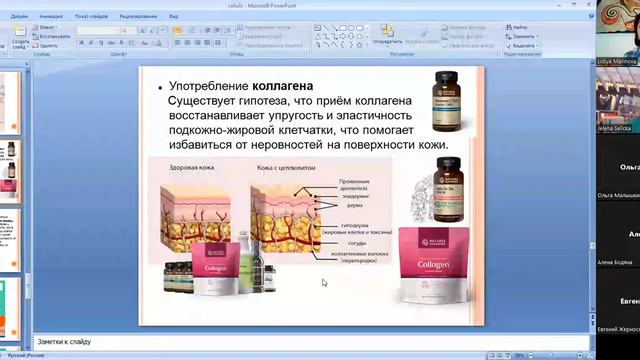Select the Right Arrow shape
This screenshot has height=360, width=640.
pos(343,36)
